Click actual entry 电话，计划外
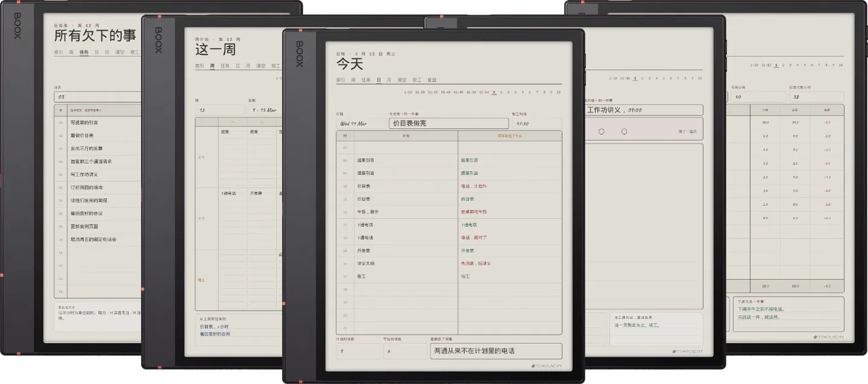The width and height of the screenshot is (868, 384). [x=474, y=186]
